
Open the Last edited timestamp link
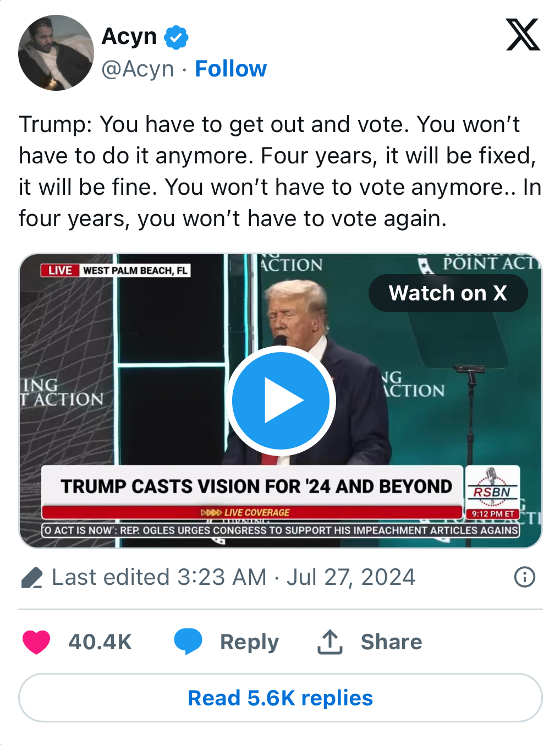[233, 577]
